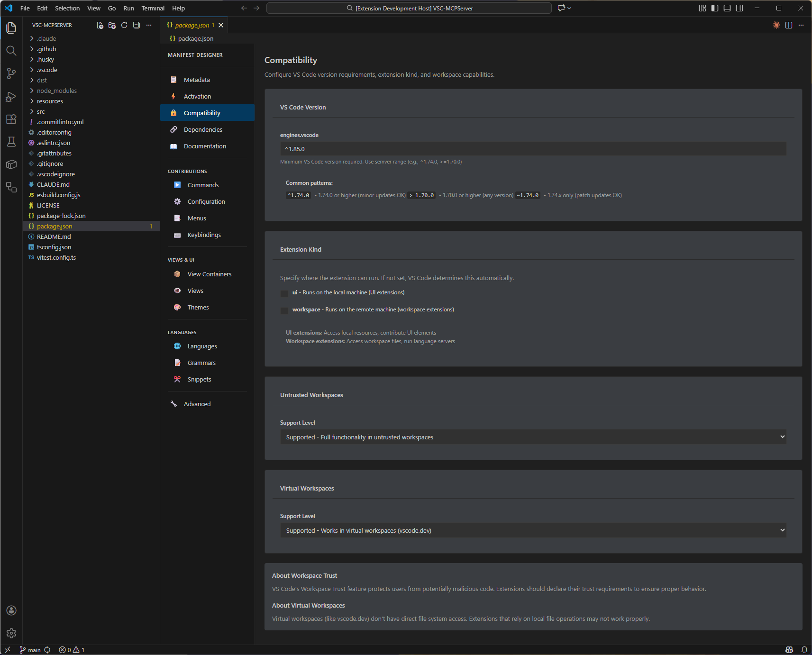Open the Explorer view in activity bar
The image size is (812, 655).
11,28
